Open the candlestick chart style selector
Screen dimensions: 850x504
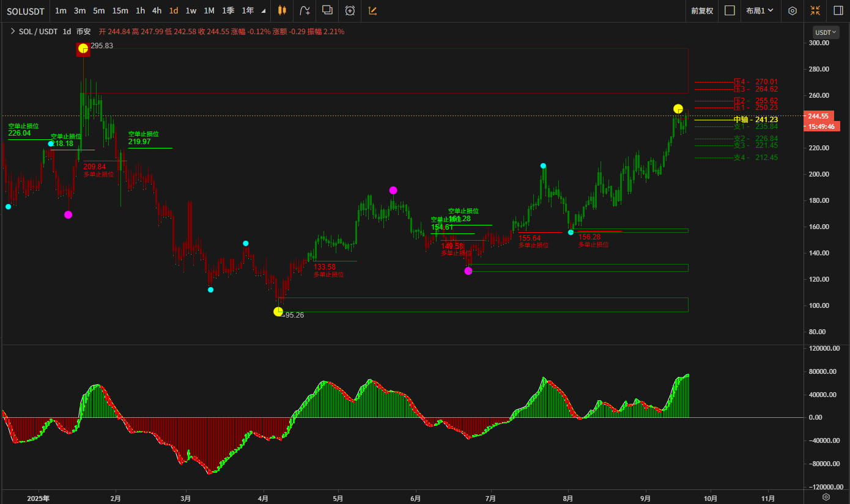click(282, 10)
